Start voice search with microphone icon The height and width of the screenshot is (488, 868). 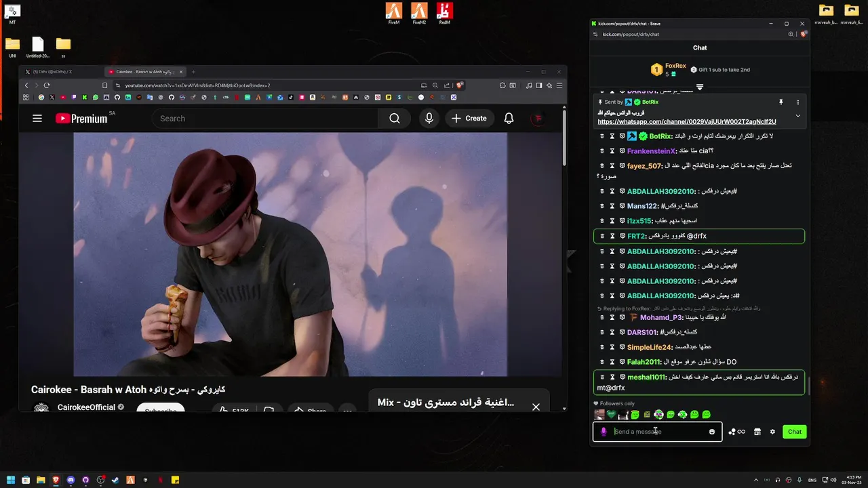[x=429, y=119]
